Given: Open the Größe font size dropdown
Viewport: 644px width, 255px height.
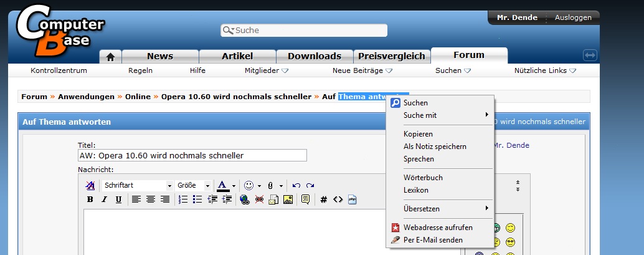Looking at the screenshot, I should [193, 186].
